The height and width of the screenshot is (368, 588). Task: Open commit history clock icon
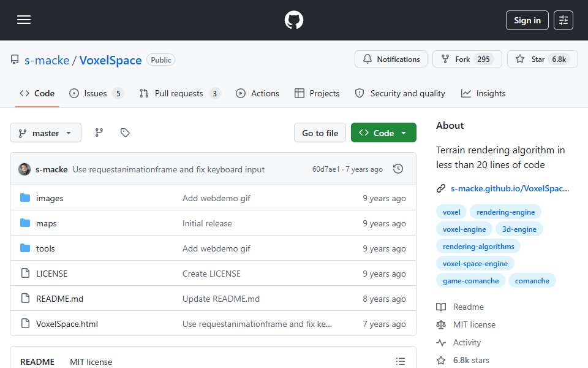coord(398,169)
